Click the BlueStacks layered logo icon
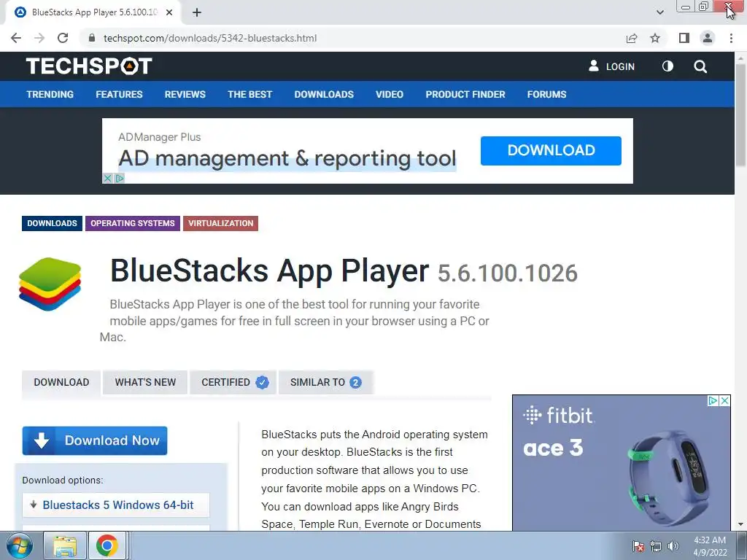This screenshot has height=560, width=747. coord(50,284)
